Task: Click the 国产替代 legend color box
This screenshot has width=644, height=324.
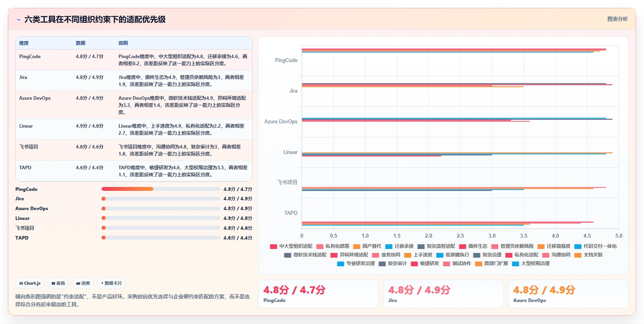Action: [x=357, y=247]
